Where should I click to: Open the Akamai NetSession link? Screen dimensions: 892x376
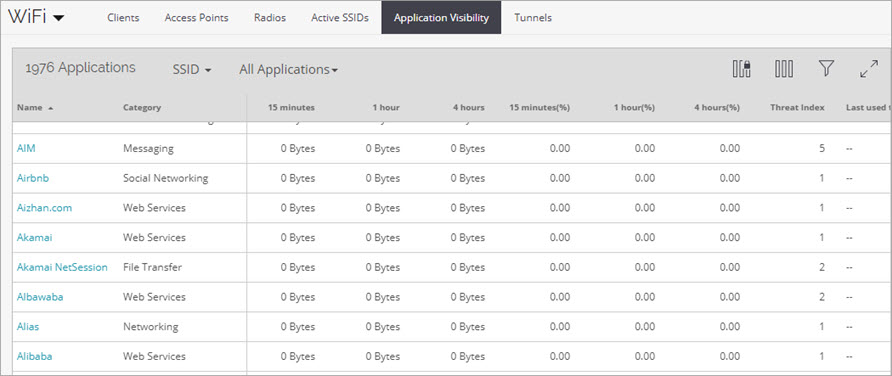point(62,267)
